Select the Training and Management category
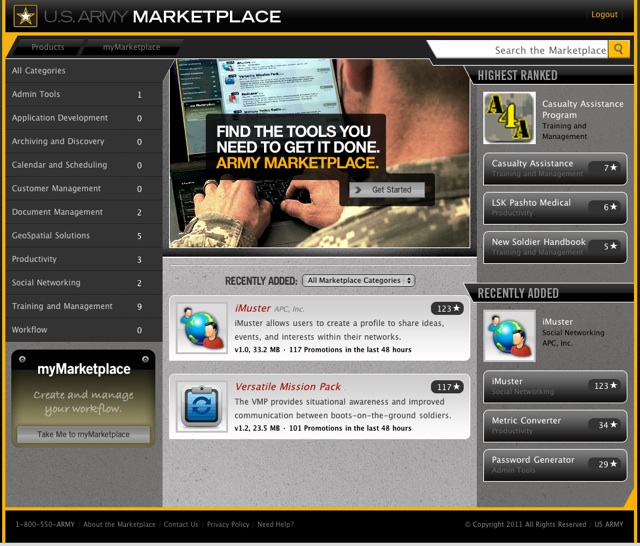Image resolution: width=640 pixels, height=546 pixels. [x=62, y=306]
